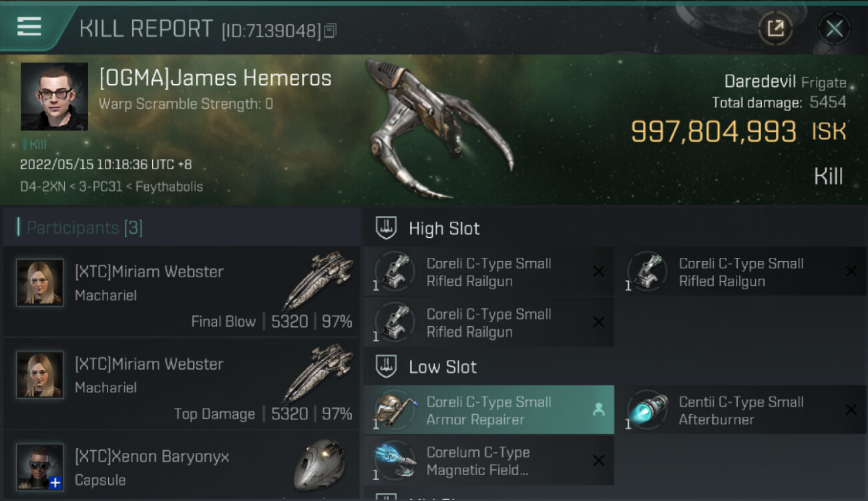
Task: Click the Capsule ship icon
Action: pyautogui.click(x=319, y=465)
